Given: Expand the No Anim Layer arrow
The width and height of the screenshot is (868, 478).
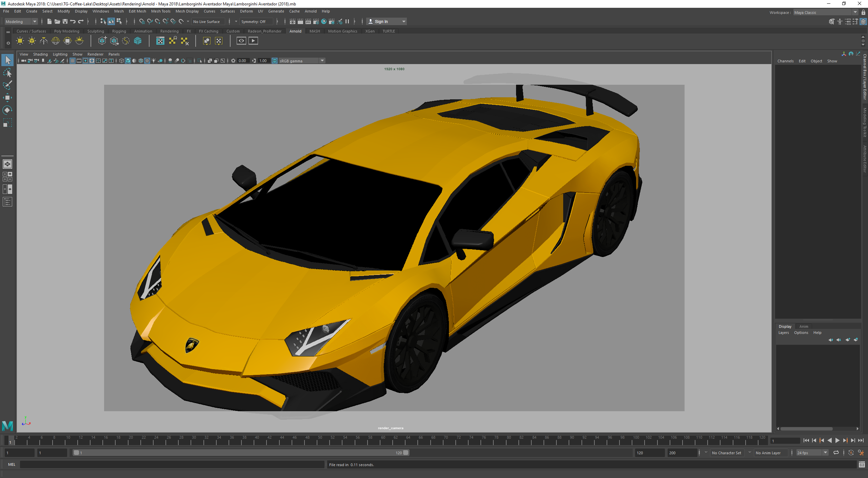Looking at the screenshot, I should tap(750, 453).
